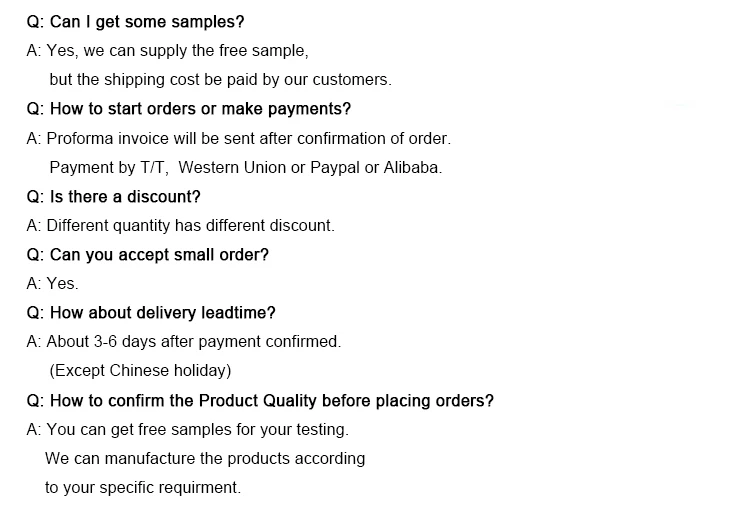Click the answer about different quantity discount
Viewport: 750px width, 522px height.
click(180, 225)
